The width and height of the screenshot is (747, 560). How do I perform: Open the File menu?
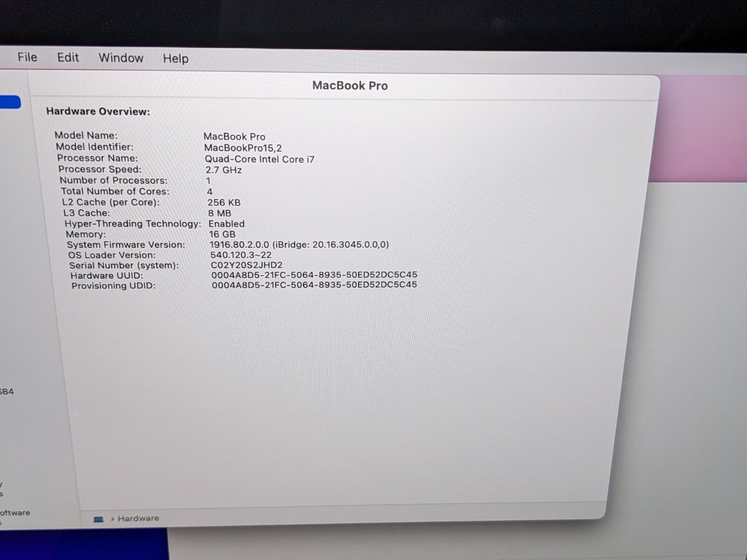pos(27,57)
